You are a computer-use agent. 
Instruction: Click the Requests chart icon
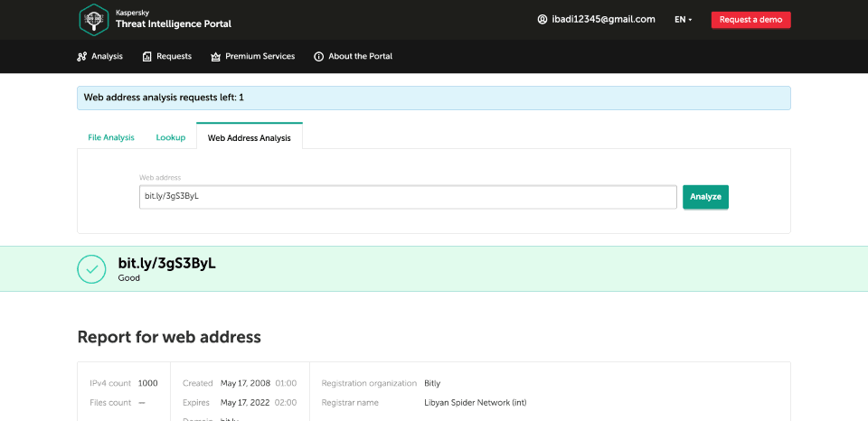pyautogui.click(x=147, y=56)
